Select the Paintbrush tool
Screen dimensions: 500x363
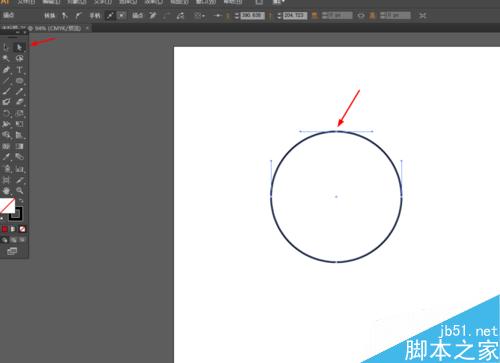pyautogui.click(x=6, y=91)
